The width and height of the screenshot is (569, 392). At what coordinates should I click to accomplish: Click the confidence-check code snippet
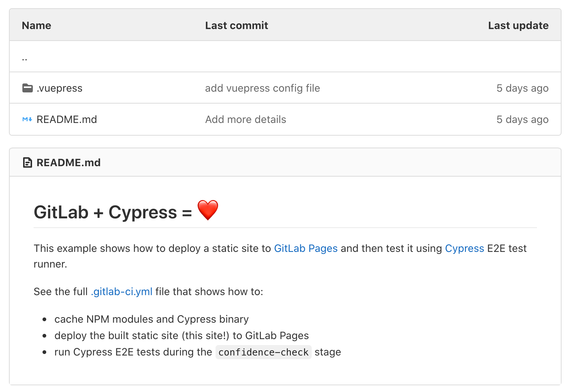(x=263, y=352)
